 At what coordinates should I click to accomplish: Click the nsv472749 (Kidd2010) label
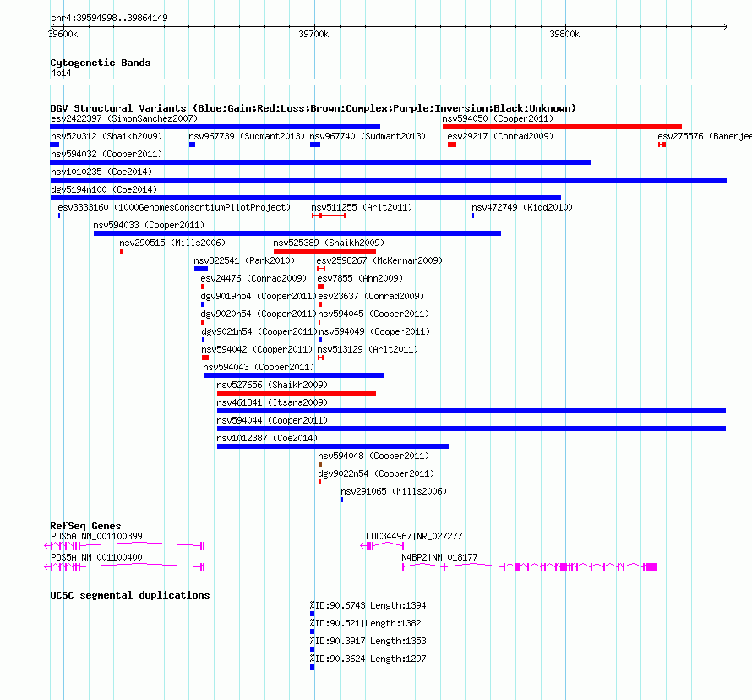[x=522, y=207]
